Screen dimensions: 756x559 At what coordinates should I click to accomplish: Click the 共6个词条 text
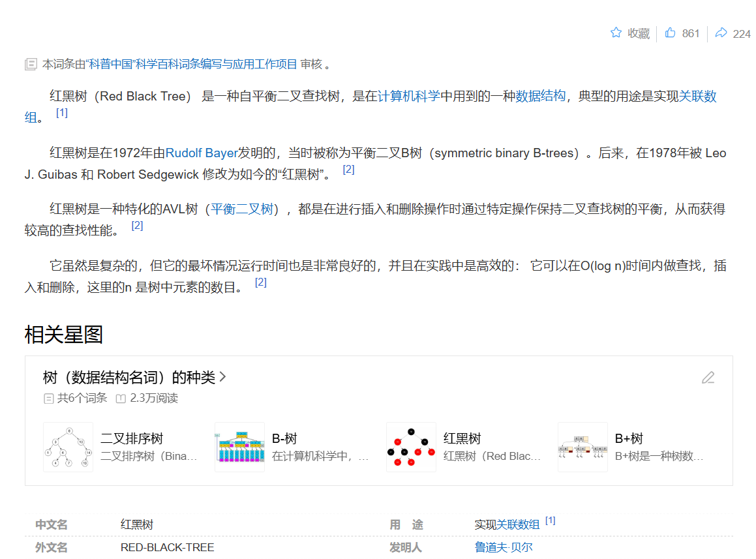[82, 398]
